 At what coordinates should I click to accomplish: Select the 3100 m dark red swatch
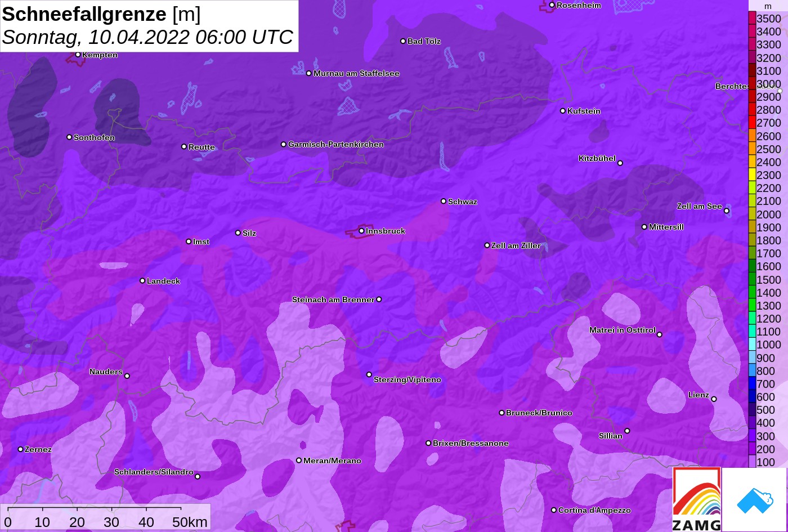[752, 70]
